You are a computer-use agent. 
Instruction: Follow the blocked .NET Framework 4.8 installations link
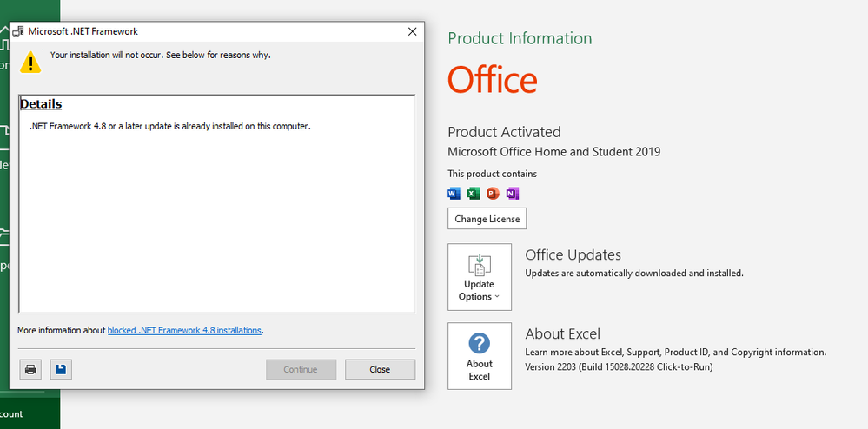pos(184,331)
